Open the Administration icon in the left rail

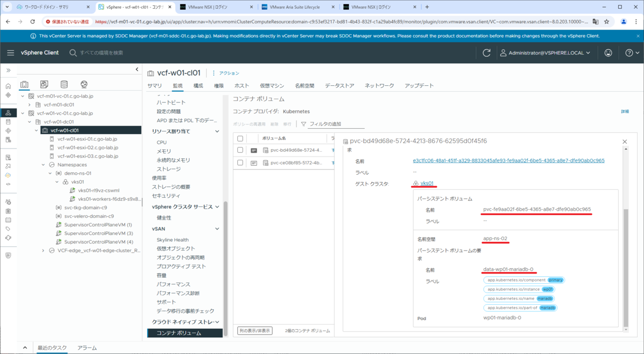pos(8,202)
